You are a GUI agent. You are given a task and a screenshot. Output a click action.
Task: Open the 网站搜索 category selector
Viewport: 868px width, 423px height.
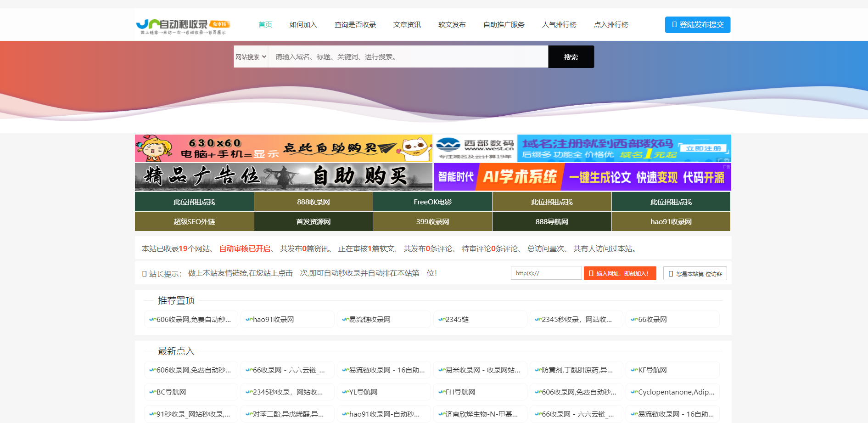pos(251,56)
